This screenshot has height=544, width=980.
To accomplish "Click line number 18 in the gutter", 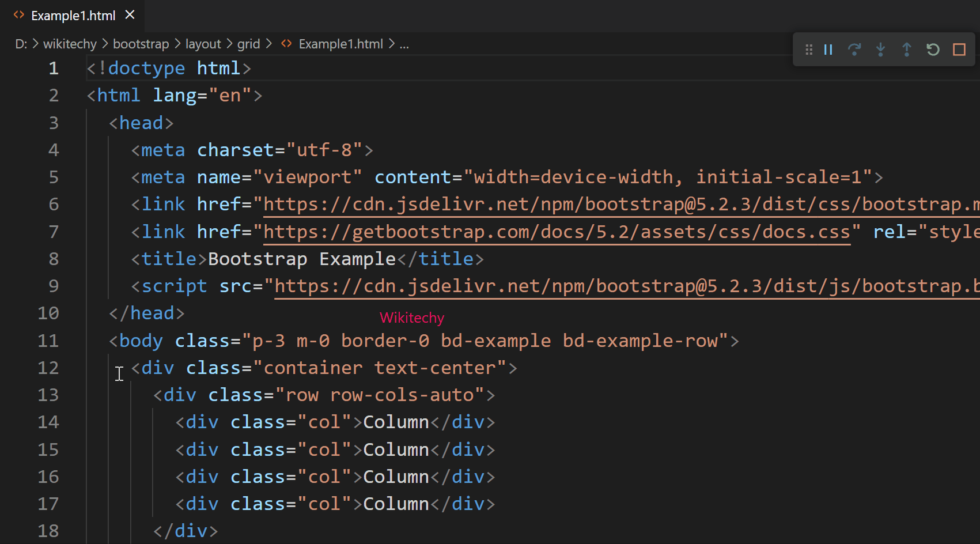I will (48, 531).
